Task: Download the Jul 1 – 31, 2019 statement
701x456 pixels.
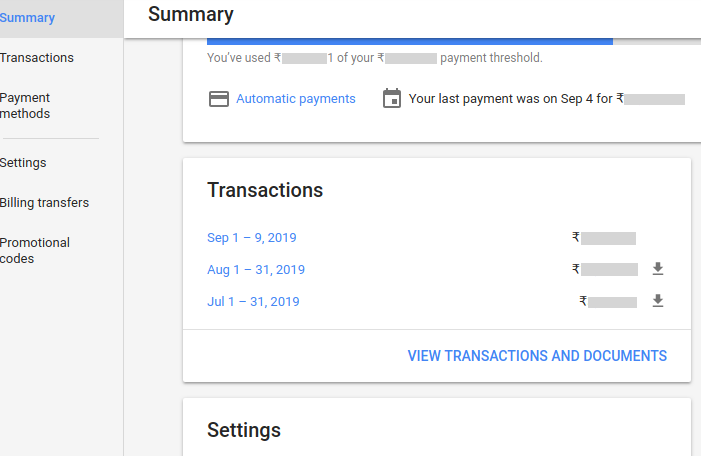Action: pos(658,301)
